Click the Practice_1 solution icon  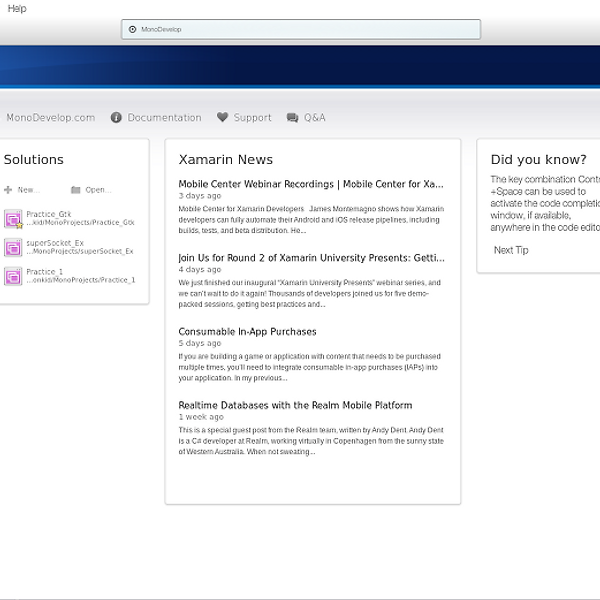pos(13,276)
